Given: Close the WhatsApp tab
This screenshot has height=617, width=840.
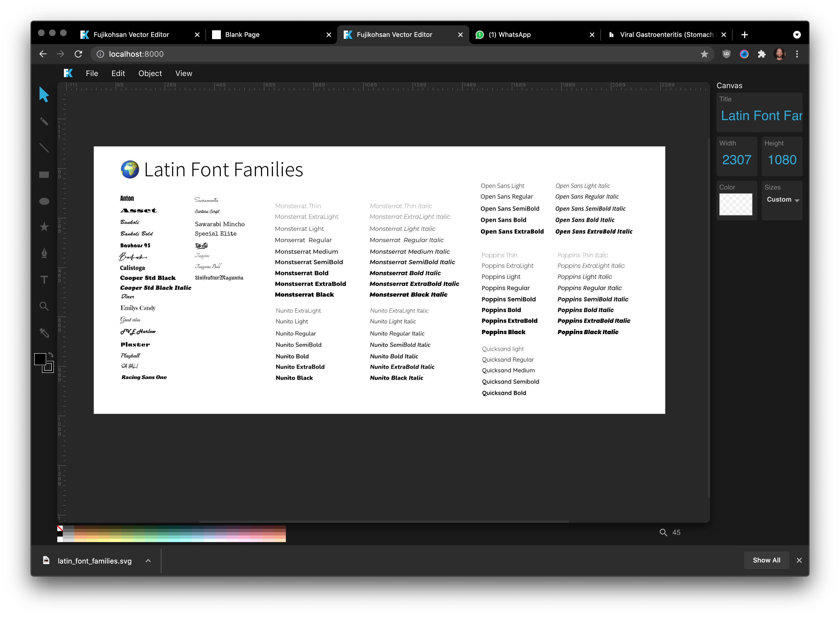Looking at the screenshot, I should tap(592, 35).
